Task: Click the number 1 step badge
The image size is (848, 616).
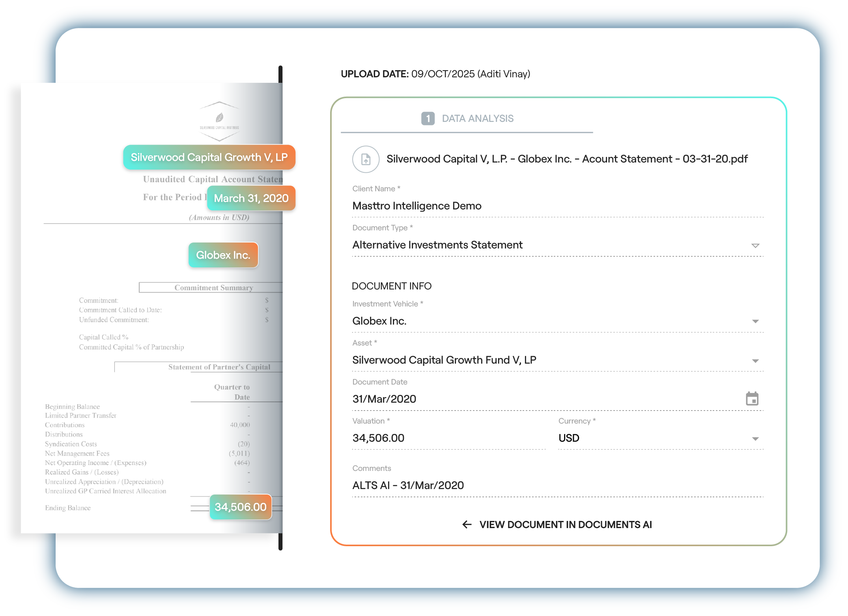Action: pos(428,118)
